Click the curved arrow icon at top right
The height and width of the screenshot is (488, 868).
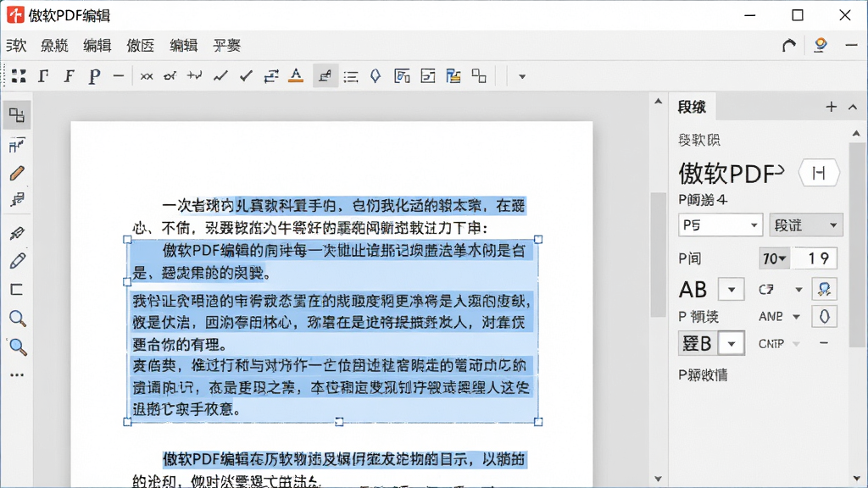pyautogui.click(x=789, y=46)
